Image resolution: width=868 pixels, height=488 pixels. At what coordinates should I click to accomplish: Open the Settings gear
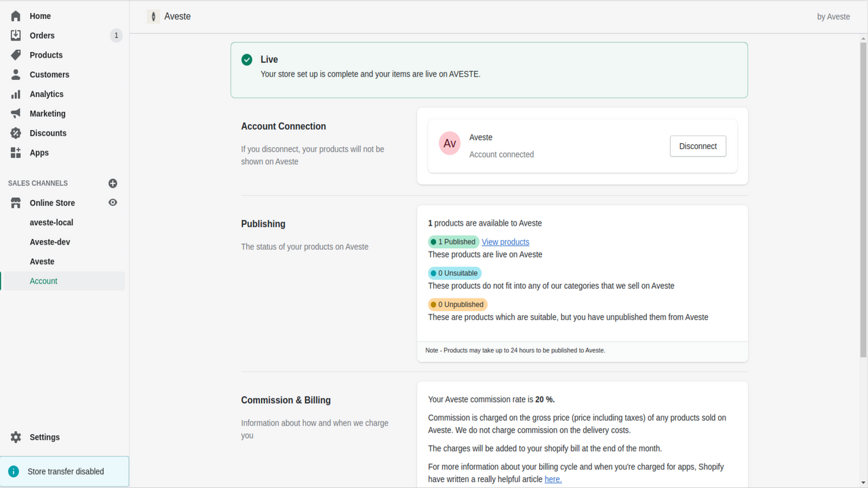click(15, 437)
